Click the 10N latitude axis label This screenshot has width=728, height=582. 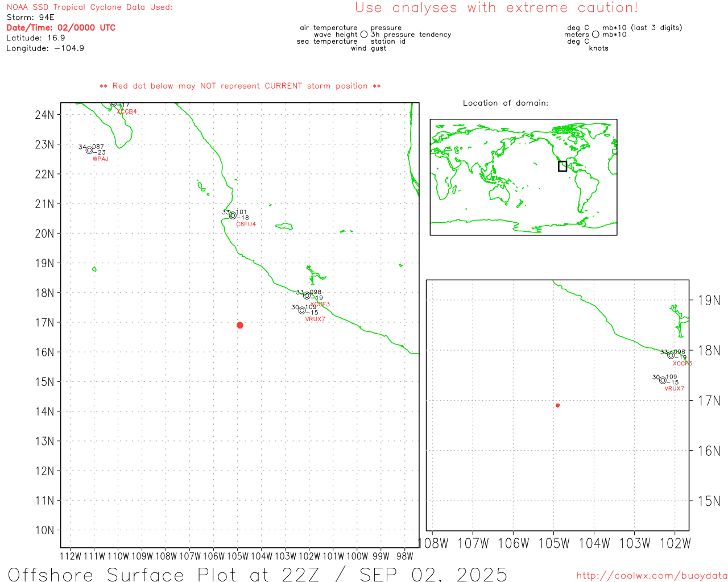coord(44,530)
